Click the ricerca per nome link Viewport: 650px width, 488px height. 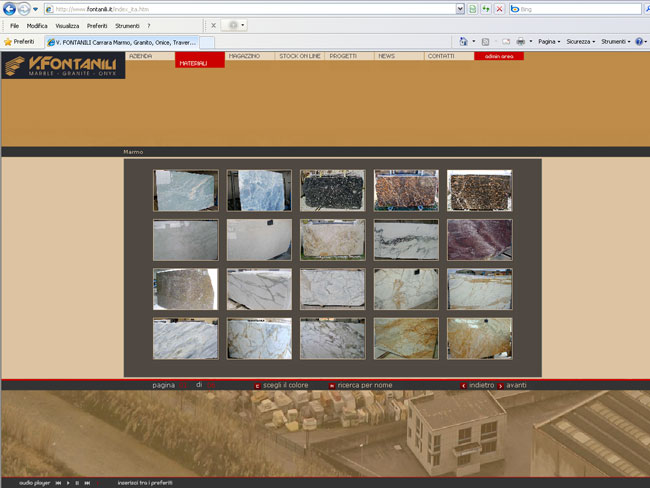click(365, 385)
